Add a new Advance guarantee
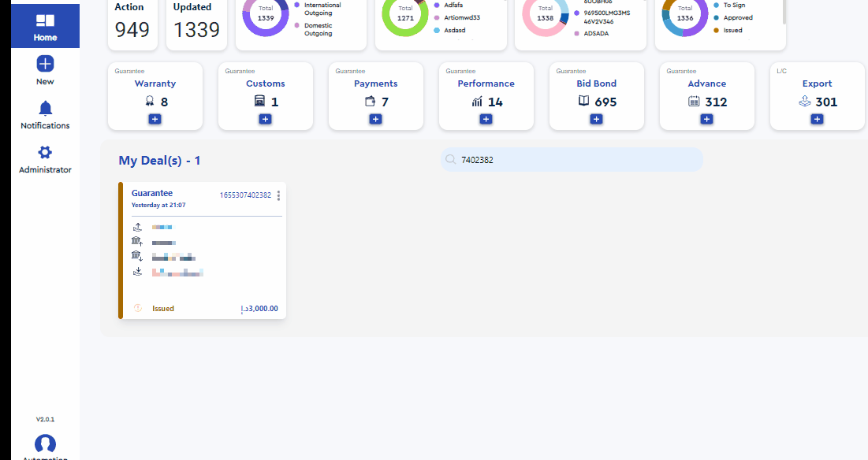 (x=706, y=119)
